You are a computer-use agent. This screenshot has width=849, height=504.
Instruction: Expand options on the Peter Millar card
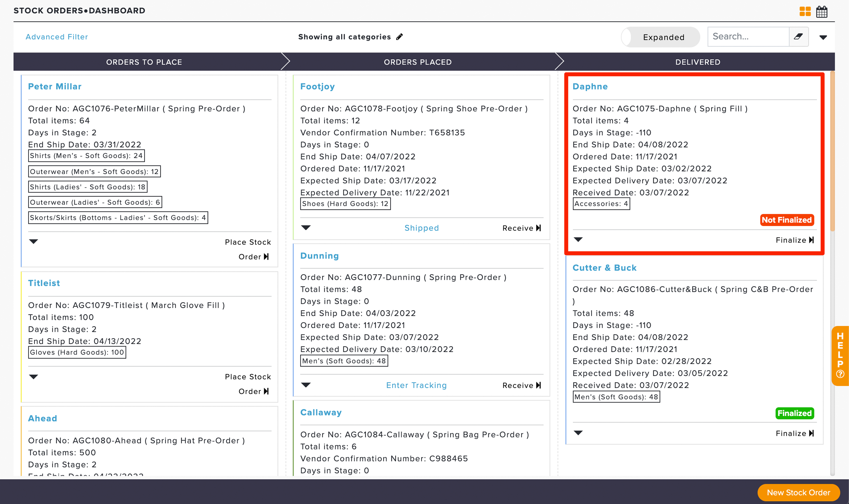[34, 241]
